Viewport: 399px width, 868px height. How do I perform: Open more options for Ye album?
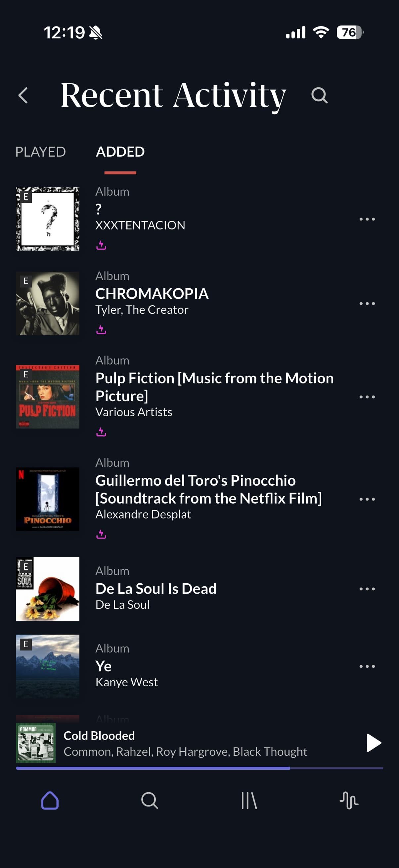coord(367,666)
